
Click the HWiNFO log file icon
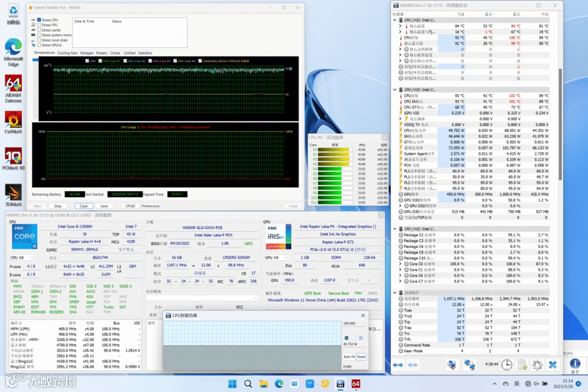click(522, 365)
